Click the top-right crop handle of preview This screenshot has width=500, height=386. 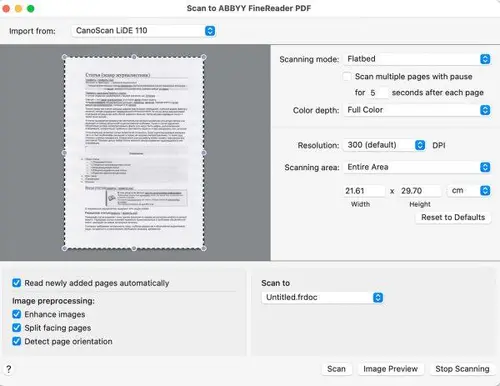click(x=204, y=57)
